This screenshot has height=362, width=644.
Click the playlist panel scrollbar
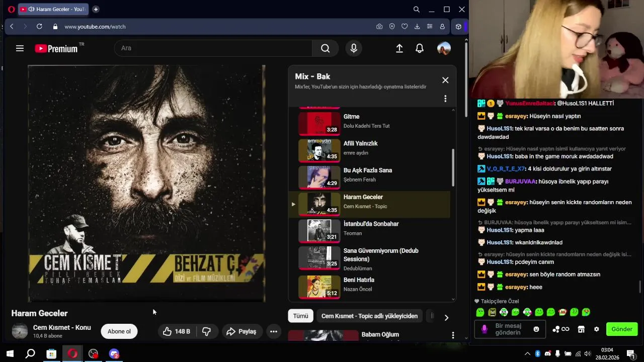click(x=453, y=167)
